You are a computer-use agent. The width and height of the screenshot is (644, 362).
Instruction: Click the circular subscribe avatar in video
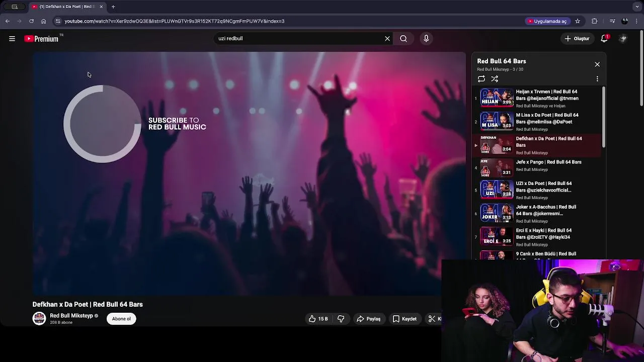tap(102, 124)
